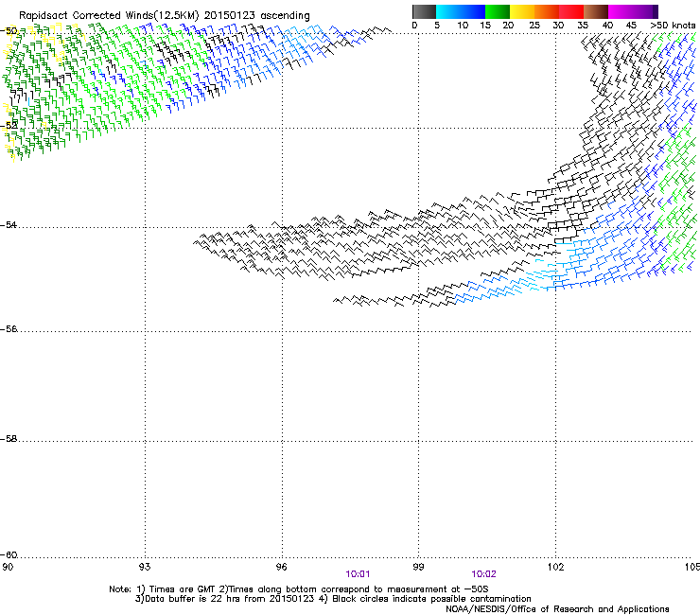The height and width of the screenshot is (615, 700).
Task: Click latitude axis label '-54'
Action: 9,224
